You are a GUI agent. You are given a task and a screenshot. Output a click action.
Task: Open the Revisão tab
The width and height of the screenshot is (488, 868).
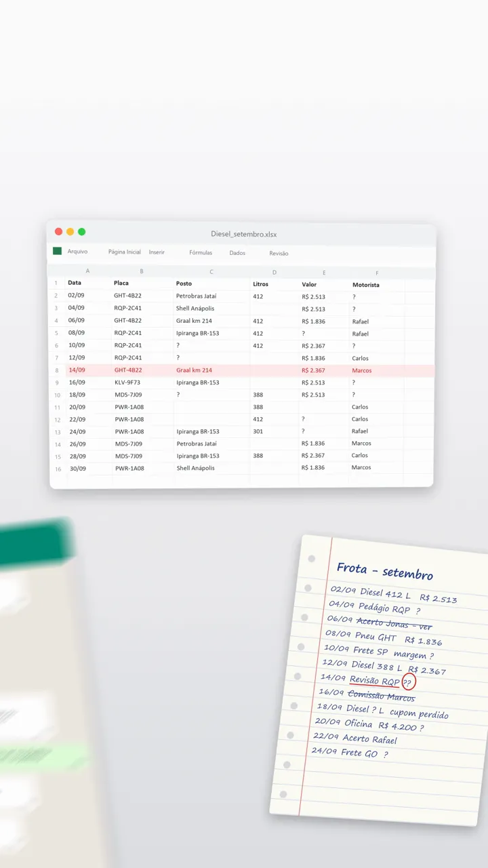[x=279, y=254]
